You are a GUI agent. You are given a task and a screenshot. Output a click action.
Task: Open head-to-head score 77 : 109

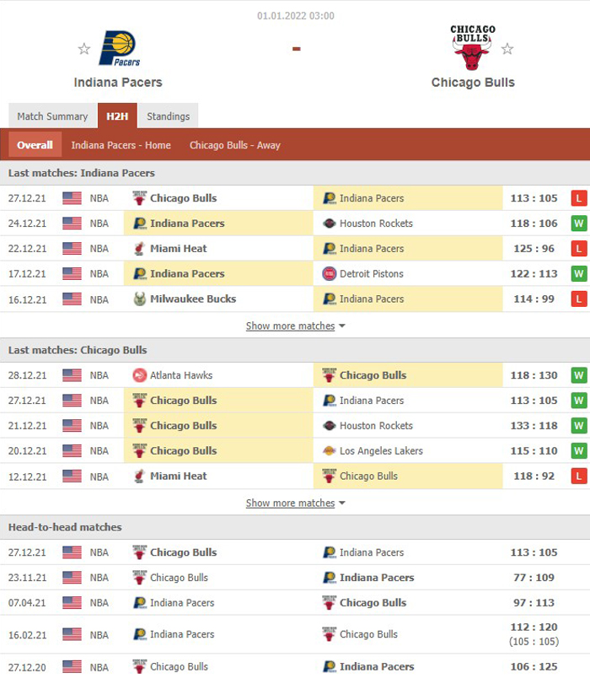534,578
